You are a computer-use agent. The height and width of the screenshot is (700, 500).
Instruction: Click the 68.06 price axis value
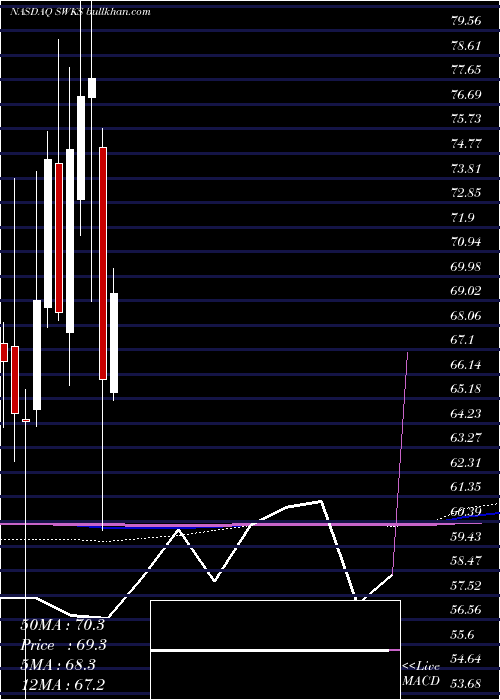pyautogui.click(x=466, y=316)
